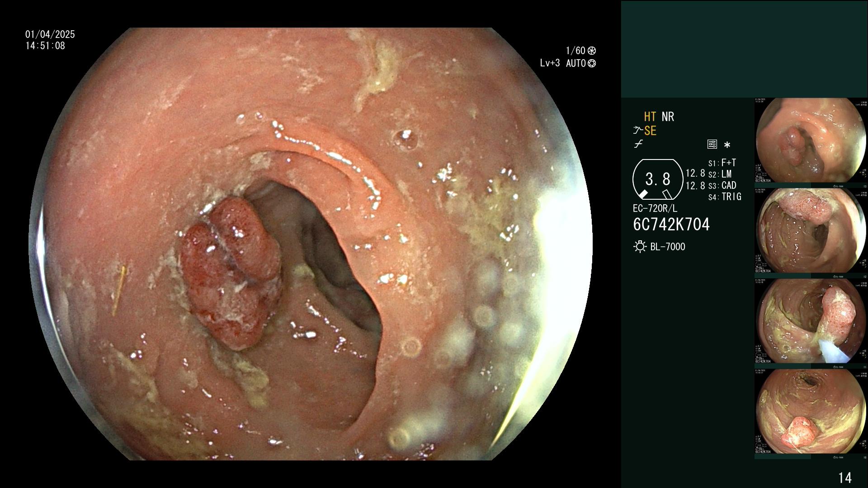Click the 1/60 shutter value
This screenshot has height=488, width=868.
576,51
